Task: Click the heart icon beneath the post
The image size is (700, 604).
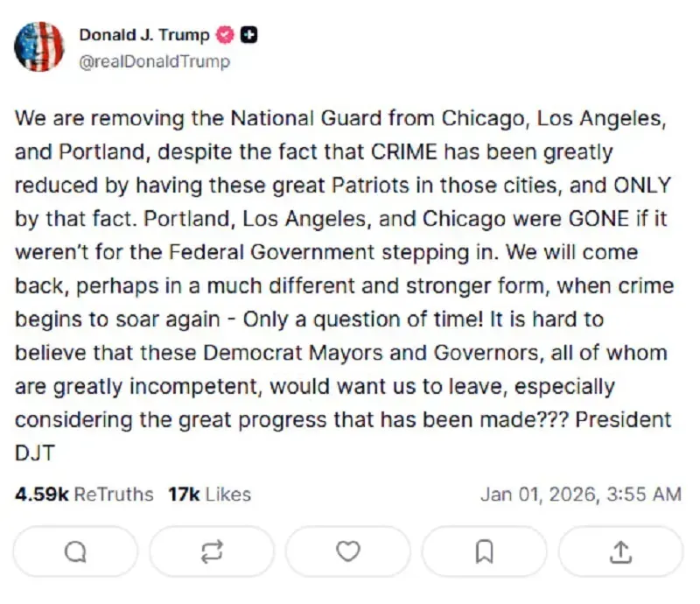Action: pyautogui.click(x=347, y=551)
